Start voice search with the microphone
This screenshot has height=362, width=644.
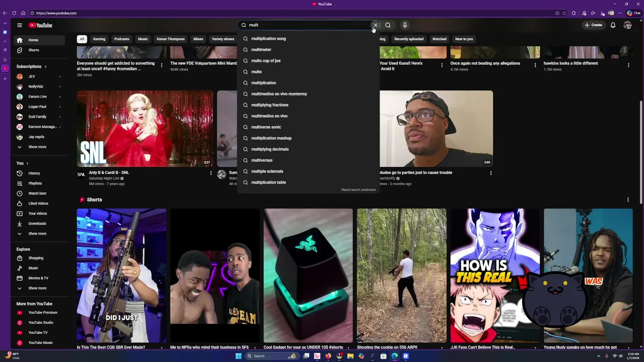coord(405,25)
